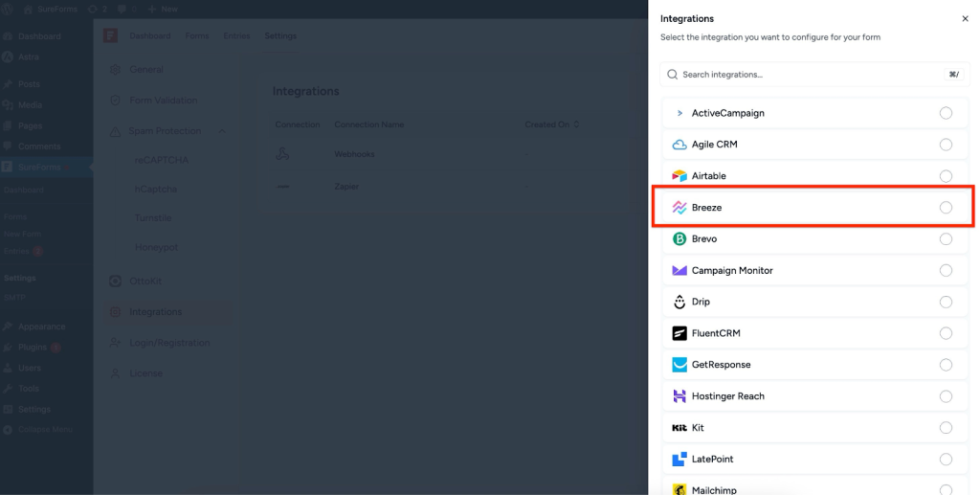This screenshot has height=495, width=980.
Task: Click the Agile CRM cloud icon
Action: coord(679,145)
